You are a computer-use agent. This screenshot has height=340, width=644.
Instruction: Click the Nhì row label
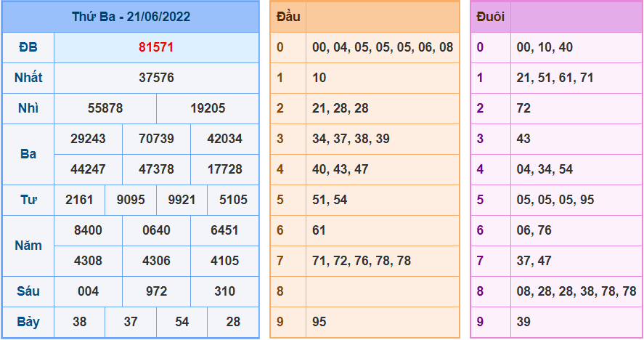pyautogui.click(x=28, y=108)
